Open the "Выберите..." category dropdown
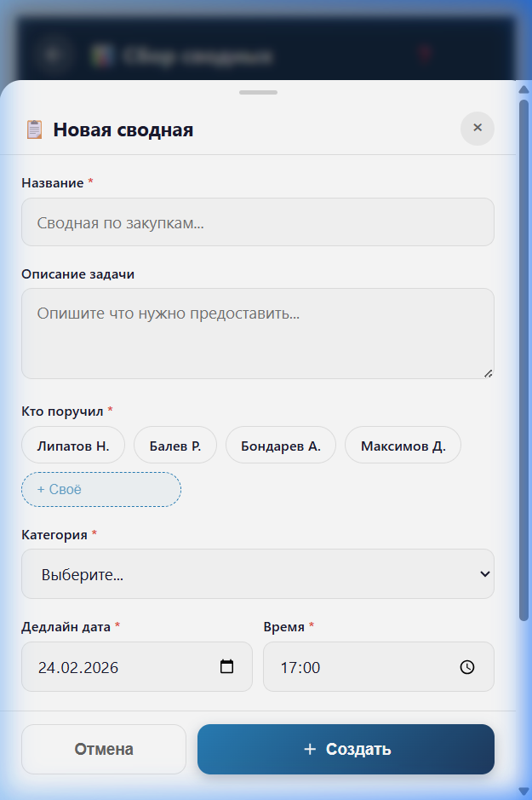 pos(257,573)
